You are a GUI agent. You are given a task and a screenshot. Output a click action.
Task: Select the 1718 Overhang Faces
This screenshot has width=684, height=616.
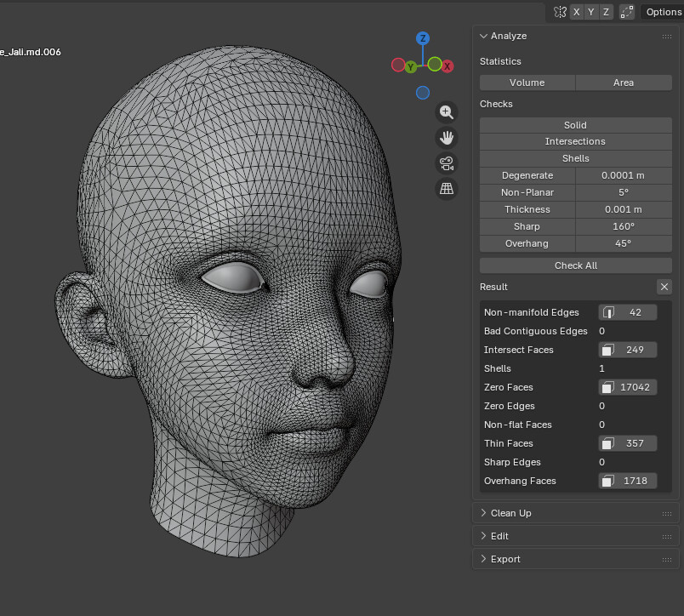(627, 481)
